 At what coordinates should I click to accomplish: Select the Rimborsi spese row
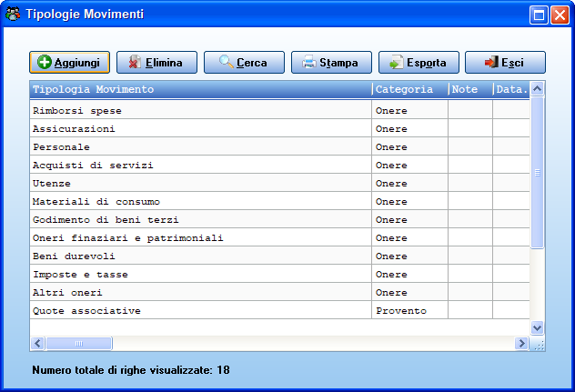pos(280,110)
